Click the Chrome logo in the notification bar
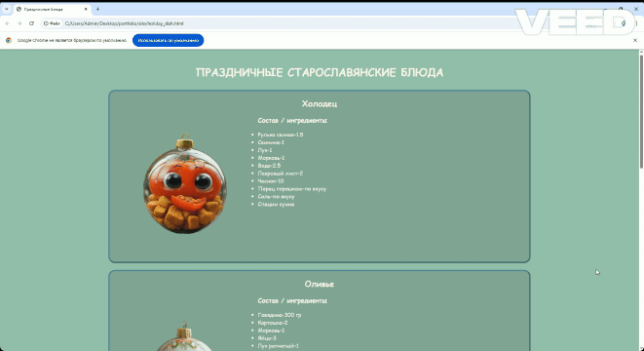 point(9,40)
